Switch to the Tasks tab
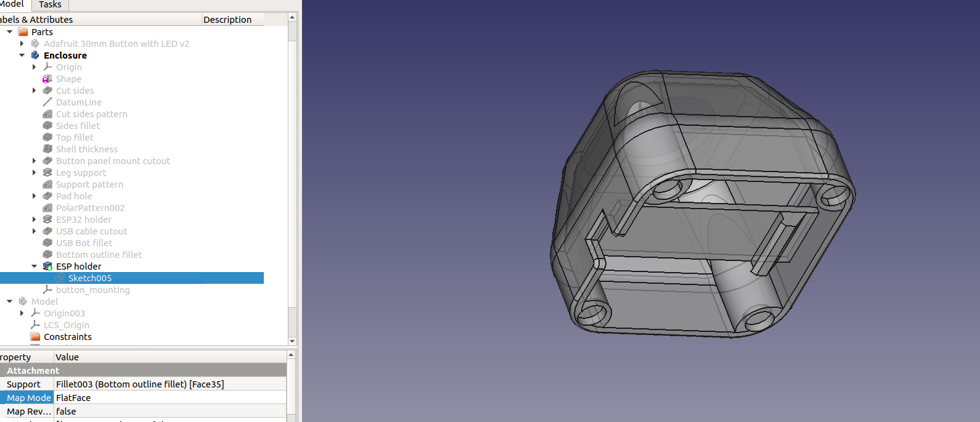Screen dimensions: 980x422 pyautogui.click(x=50, y=5)
